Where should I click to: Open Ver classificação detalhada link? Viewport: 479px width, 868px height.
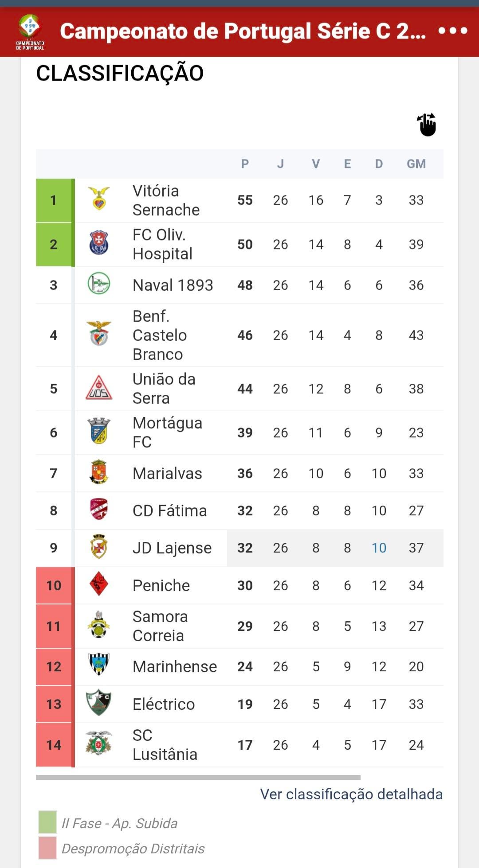[x=351, y=794]
